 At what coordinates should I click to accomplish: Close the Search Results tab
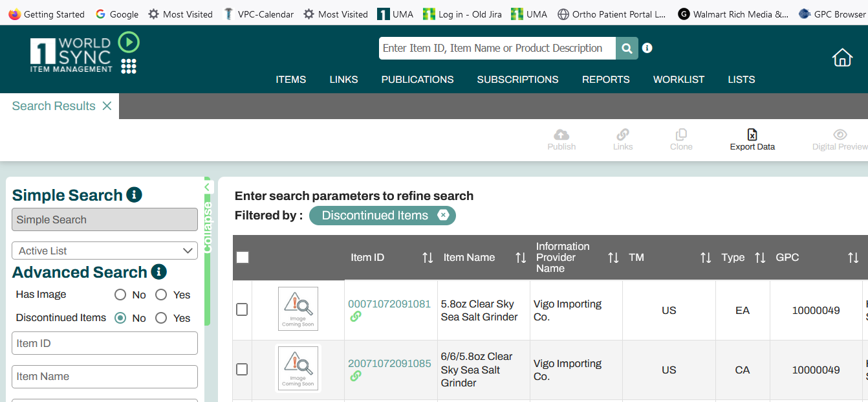pos(107,106)
